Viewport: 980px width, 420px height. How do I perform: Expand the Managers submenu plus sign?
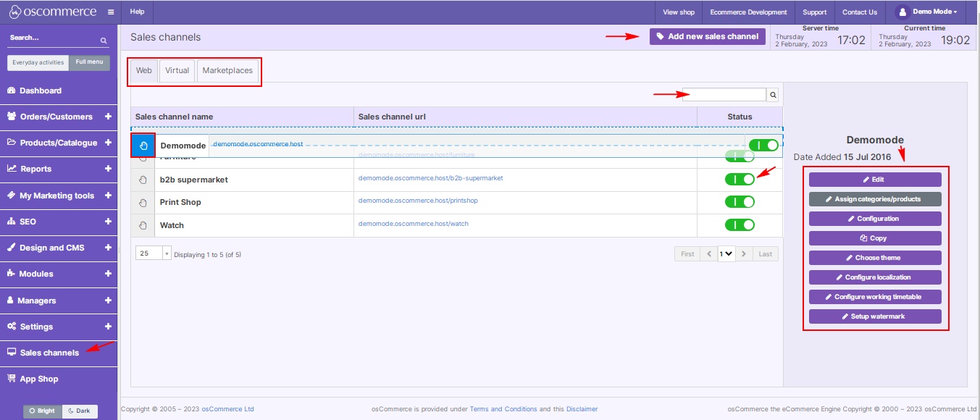108,301
